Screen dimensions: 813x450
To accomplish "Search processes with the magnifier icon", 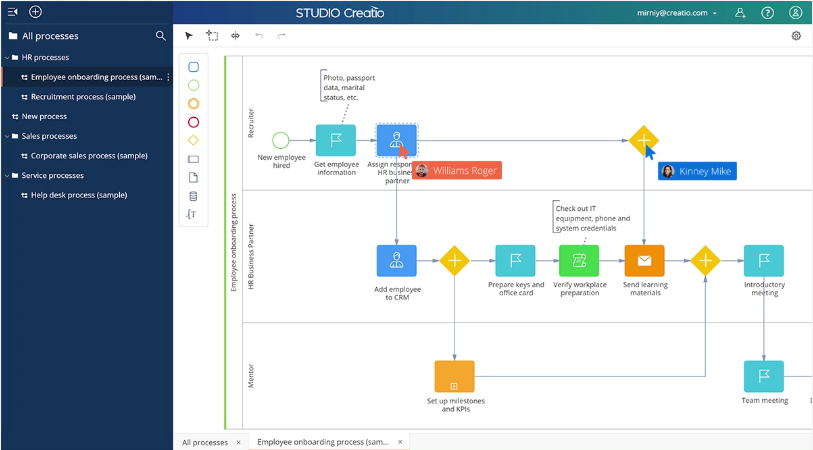I will (x=160, y=36).
